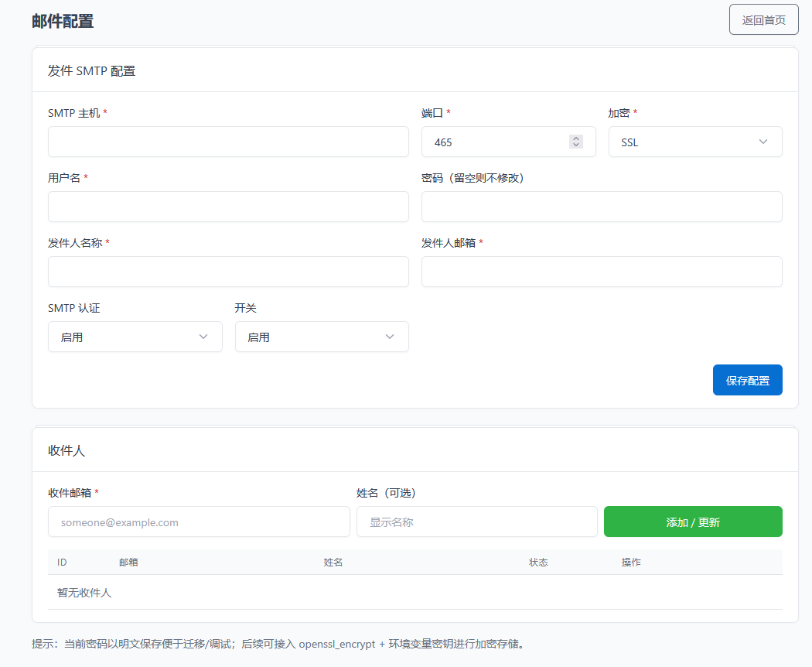Focus the 用户名 input box
812x667 pixels.
[228, 207]
